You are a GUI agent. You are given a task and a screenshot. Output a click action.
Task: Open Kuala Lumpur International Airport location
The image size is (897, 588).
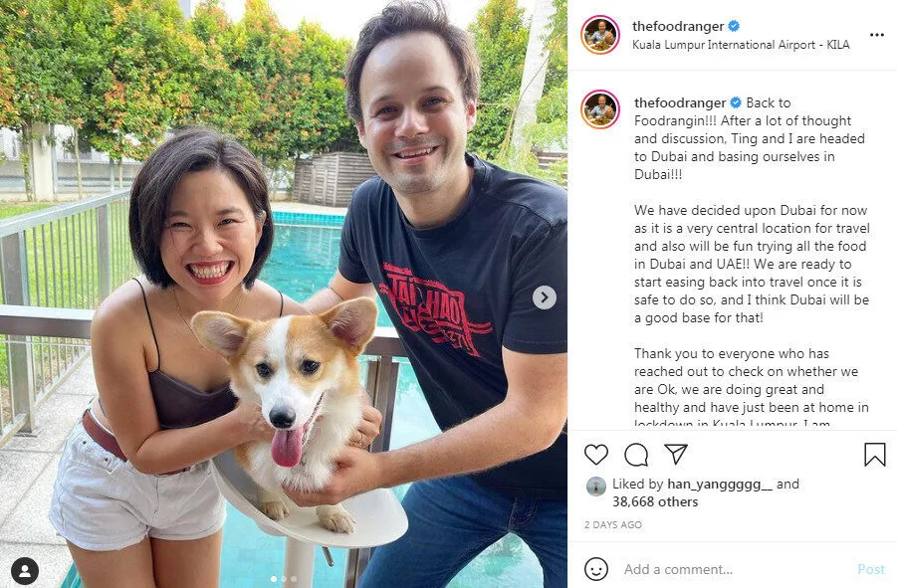click(741, 45)
